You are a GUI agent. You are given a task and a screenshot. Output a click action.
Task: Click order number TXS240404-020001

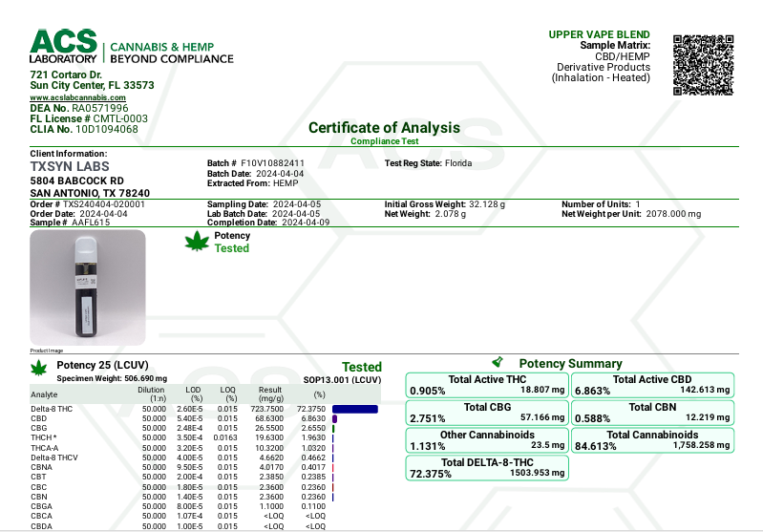104,204
